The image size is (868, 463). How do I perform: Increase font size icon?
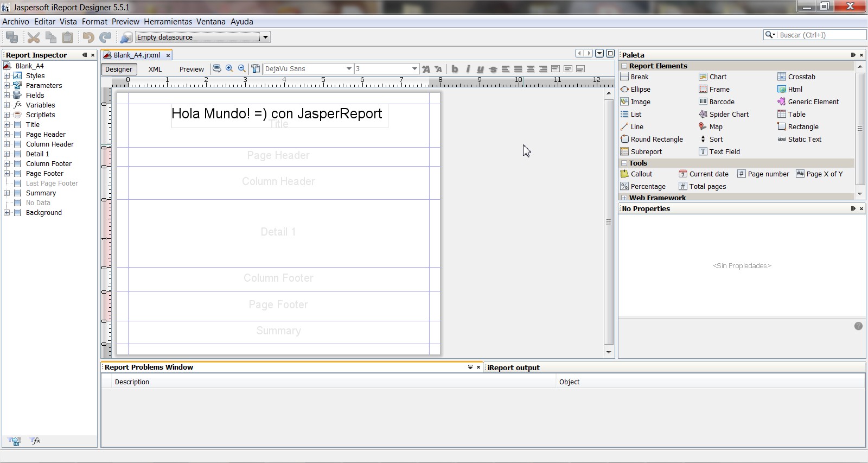[x=426, y=69]
